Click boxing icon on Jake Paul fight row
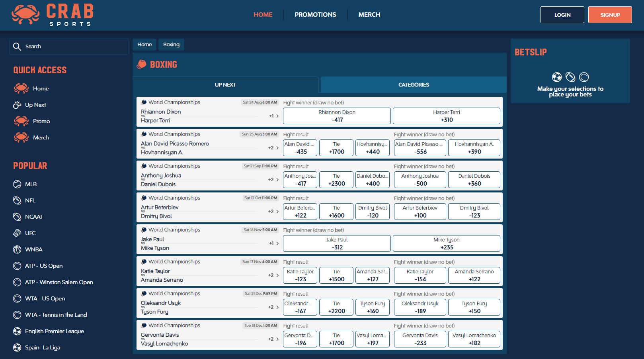 pyautogui.click(x=144, y=230)
